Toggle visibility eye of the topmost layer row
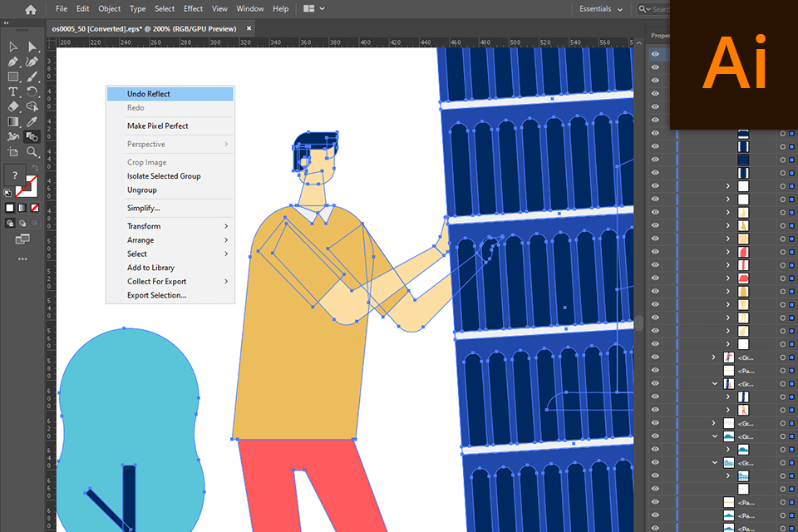 tap(655, 54)
